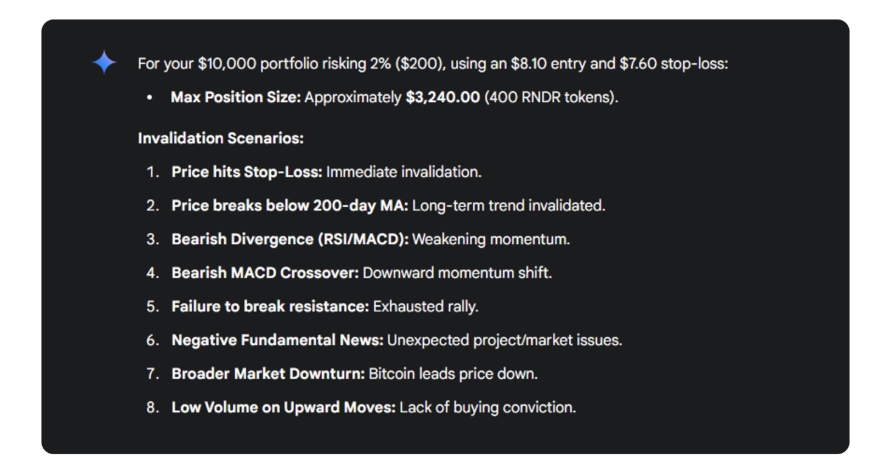Click "Negative Fundamental News:" label
Screen dimensions: 887x473
277,340
